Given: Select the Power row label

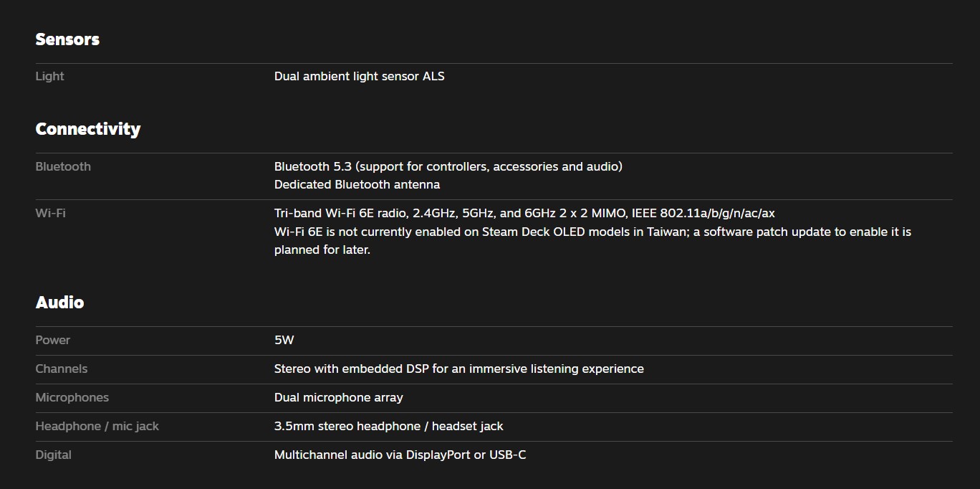Looking at the screenshot, I should [x=52, y=340].
